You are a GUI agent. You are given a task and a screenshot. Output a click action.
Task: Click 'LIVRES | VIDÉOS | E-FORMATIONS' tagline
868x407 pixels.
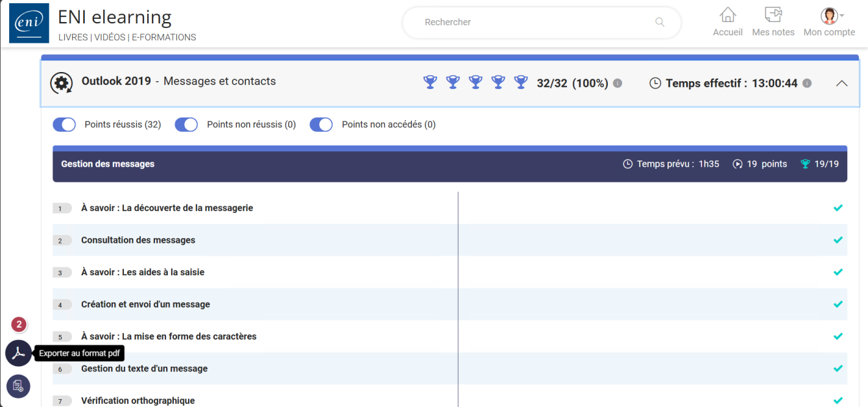127,37
